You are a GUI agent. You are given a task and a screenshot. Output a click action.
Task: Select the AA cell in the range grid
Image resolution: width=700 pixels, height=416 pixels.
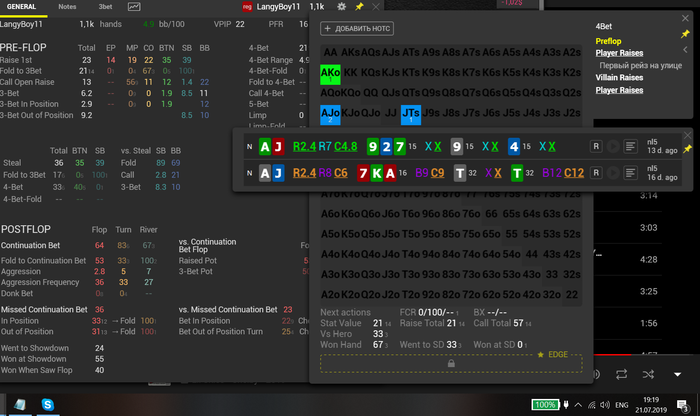click(330, 52)
